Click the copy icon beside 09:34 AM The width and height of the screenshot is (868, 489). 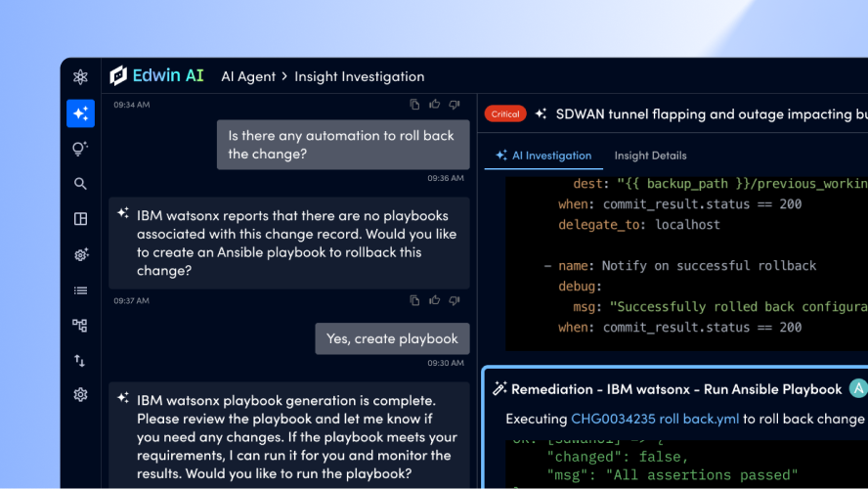tap(415, 105)
